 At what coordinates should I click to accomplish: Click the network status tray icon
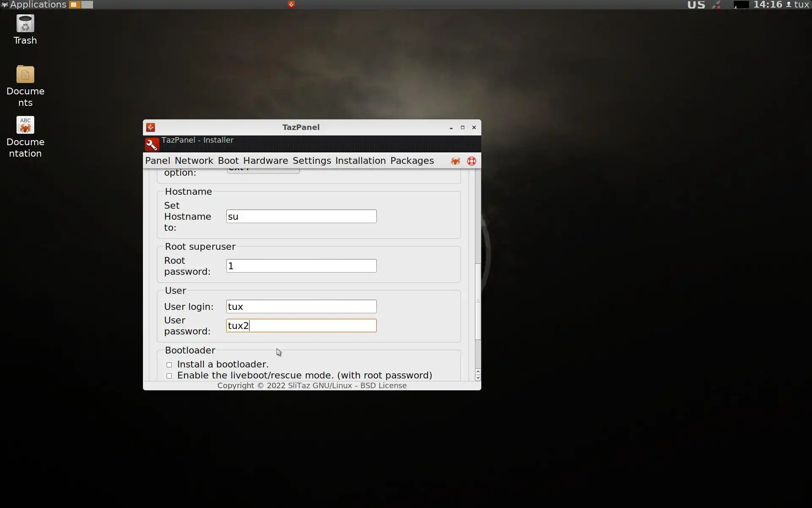[716, 5]
